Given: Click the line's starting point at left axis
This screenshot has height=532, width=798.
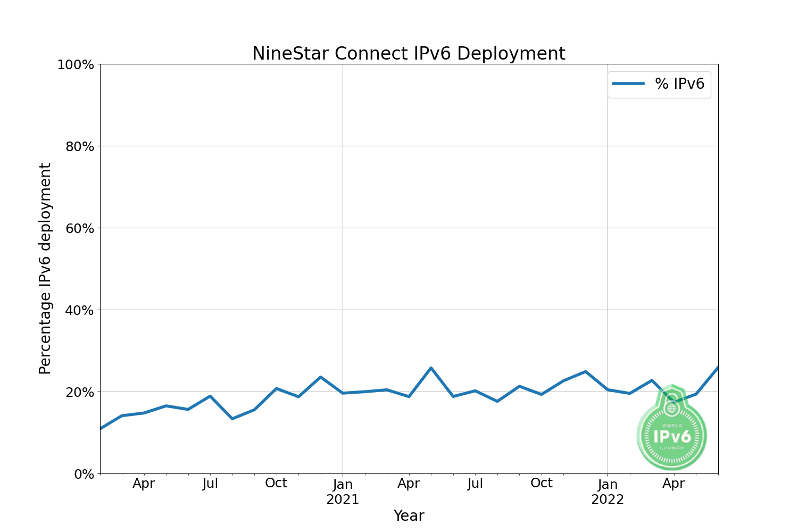Looking at the screenshot, I should click(101, 428).
